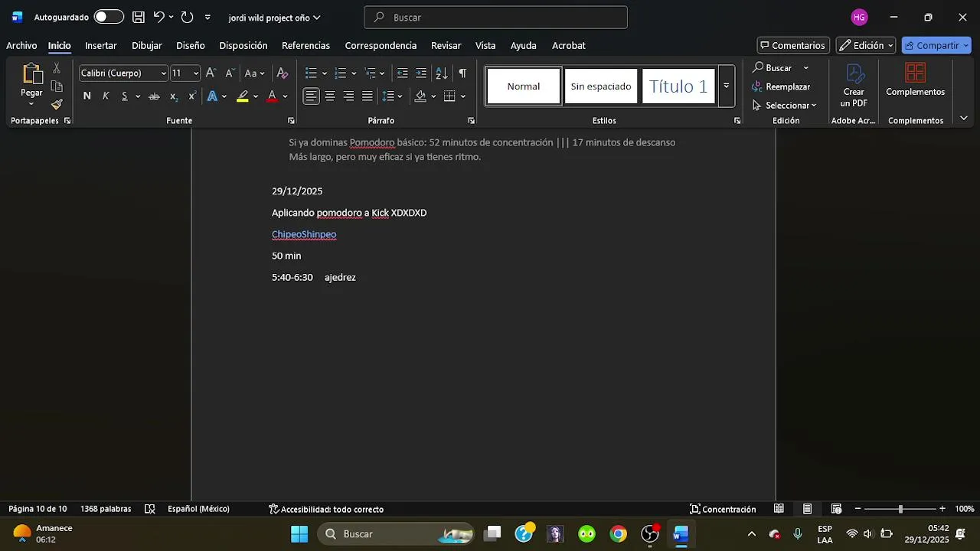This screenshot has width=980, height=551.
Task: Open the Change Case Aa dropdown
Action: tap(254, 73)
